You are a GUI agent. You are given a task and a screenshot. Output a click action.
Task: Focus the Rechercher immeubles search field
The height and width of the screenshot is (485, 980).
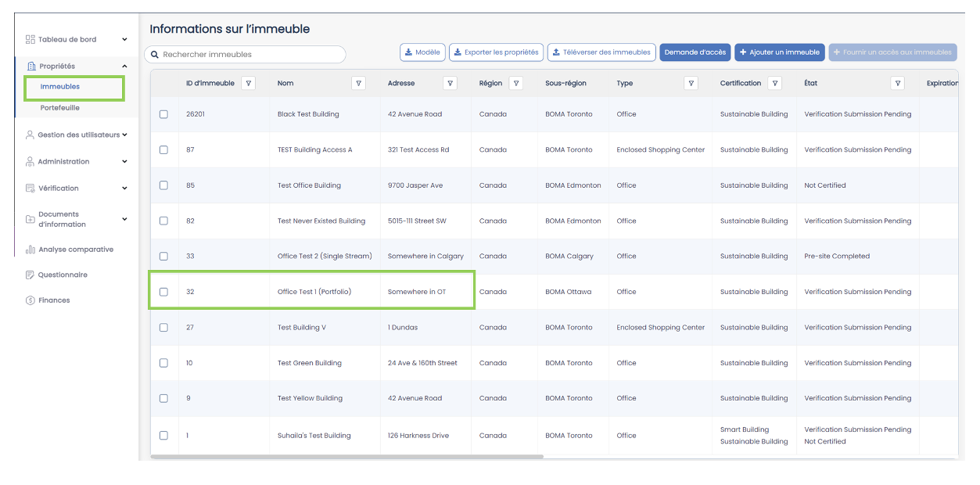pos(245,55)
